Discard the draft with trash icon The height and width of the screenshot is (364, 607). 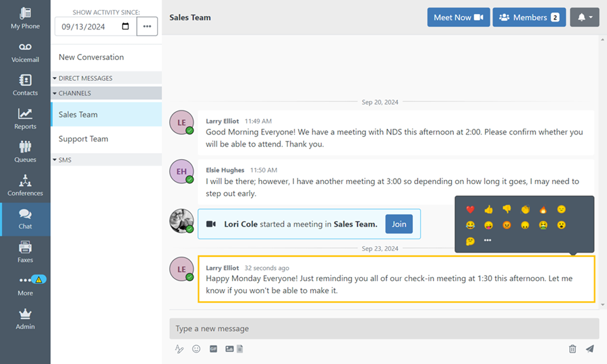point(572,349)
